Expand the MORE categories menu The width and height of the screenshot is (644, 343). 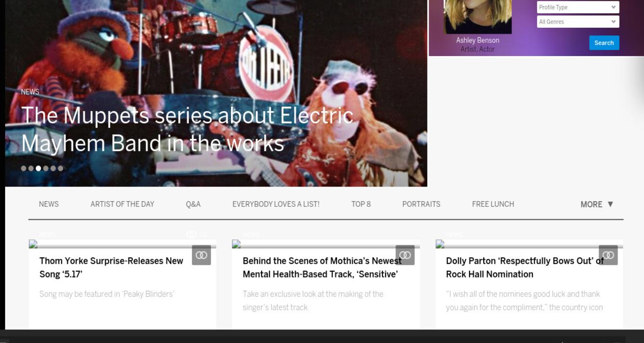pyautogui.click(x=597, y=204)
